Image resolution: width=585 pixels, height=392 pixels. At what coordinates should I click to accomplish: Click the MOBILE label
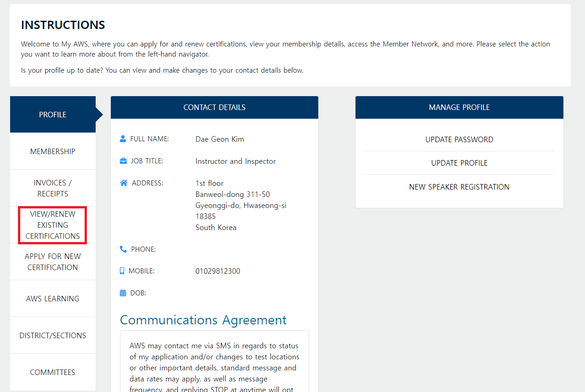coord(141,271)
